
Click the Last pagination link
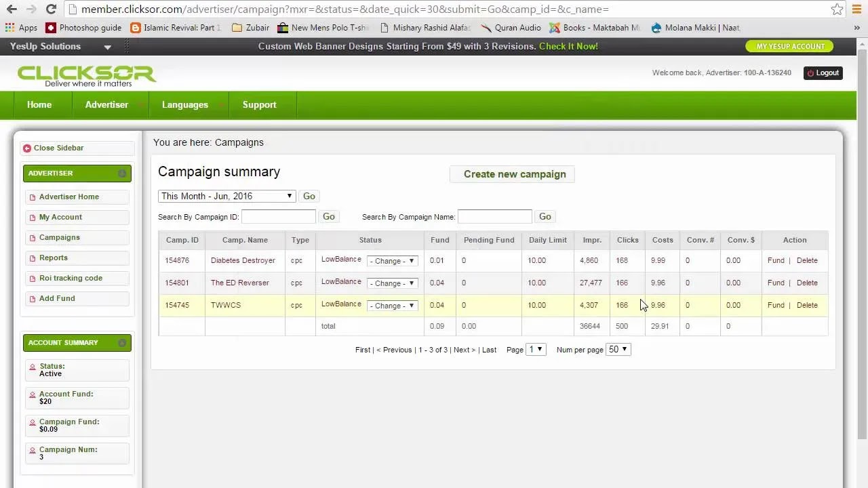(x=489, y=350)
